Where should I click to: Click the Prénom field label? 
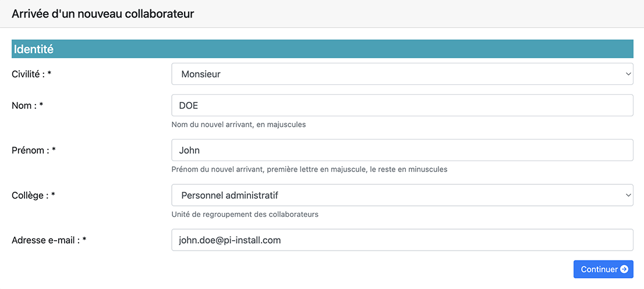(x=30, y=150)
